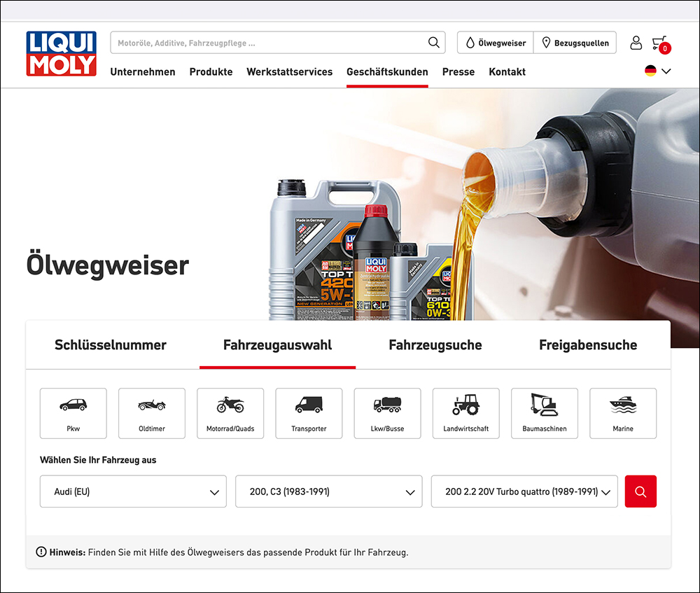Open the Unternehmen menu
The width and height of the screenshot is (700, 593).
(x=143, y=71)
